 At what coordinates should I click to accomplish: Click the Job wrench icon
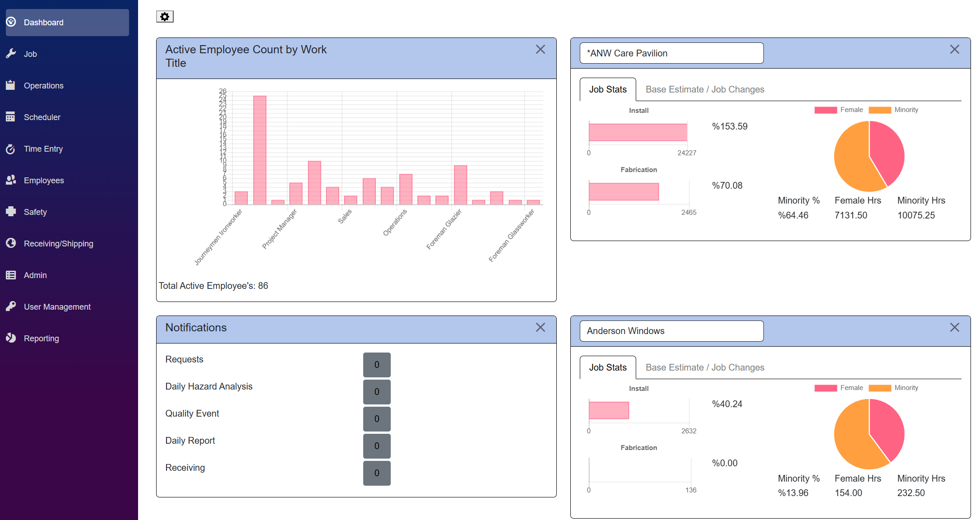point(11,54)
